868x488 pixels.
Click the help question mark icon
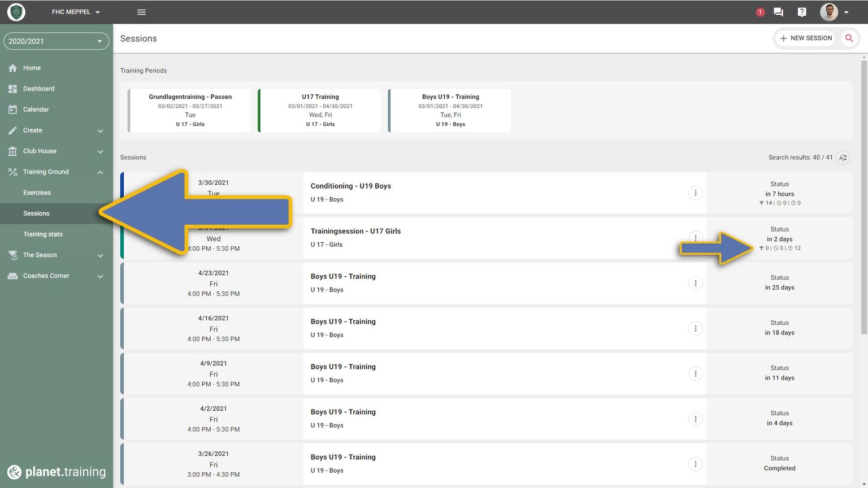pos(801,12)
